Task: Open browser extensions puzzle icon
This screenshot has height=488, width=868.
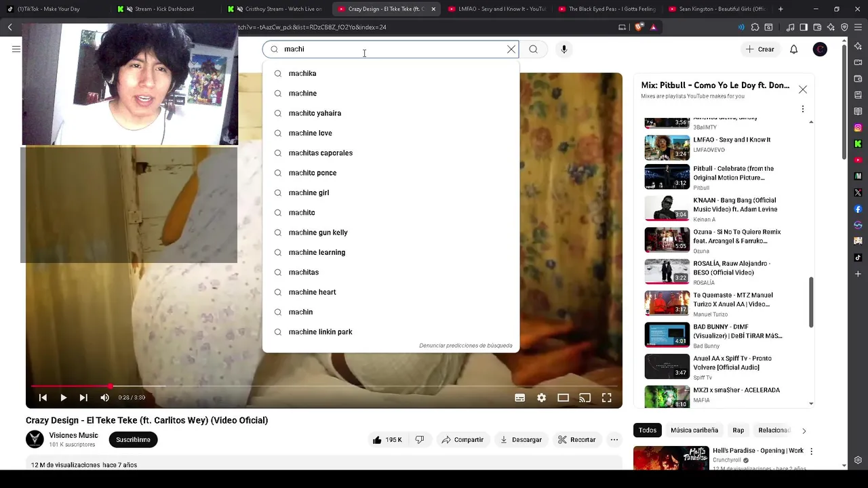Action: [x=755, y=27]
